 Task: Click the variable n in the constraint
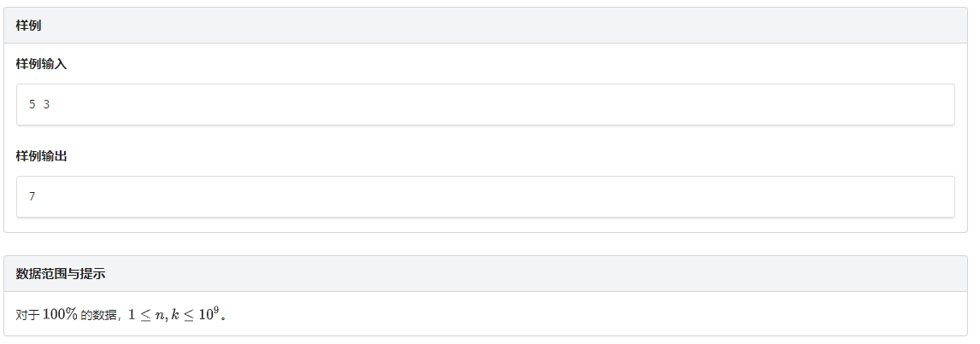(x=158, y=315)
